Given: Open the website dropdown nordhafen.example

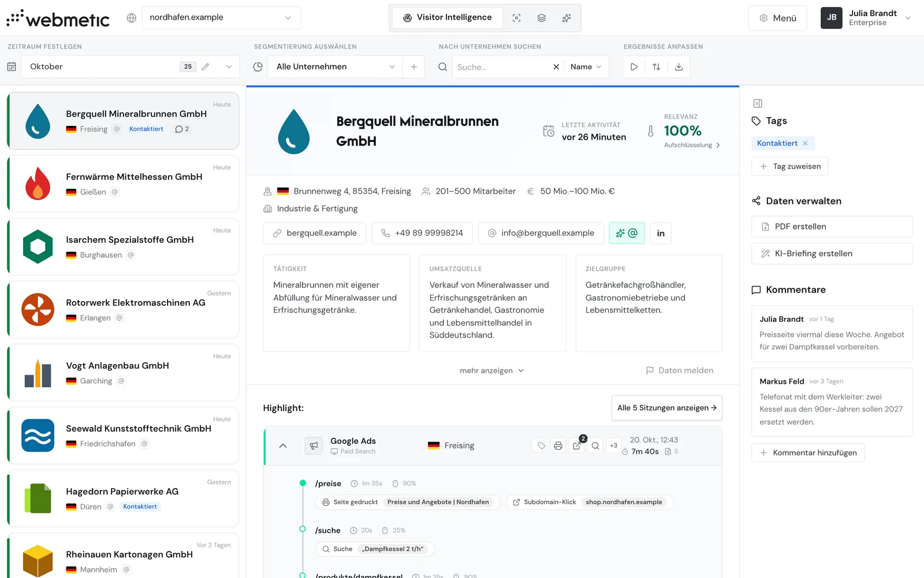Looking at the screenshot, I should [221, 17].
